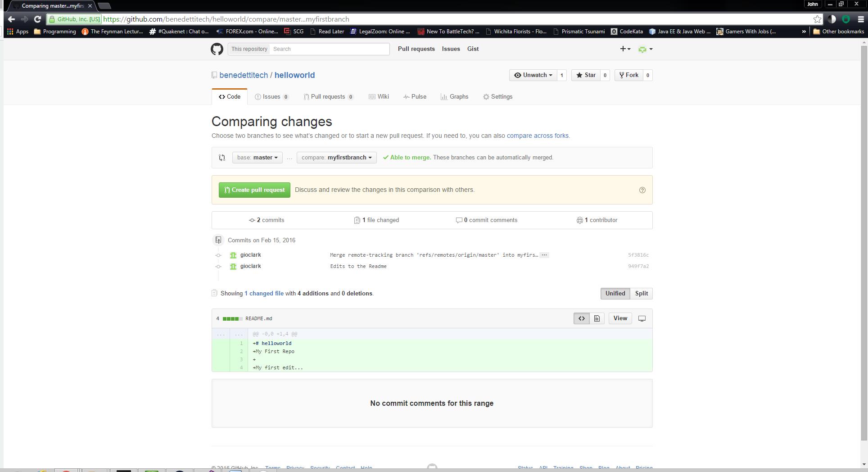Open the new browser tab button

point(104,6)
